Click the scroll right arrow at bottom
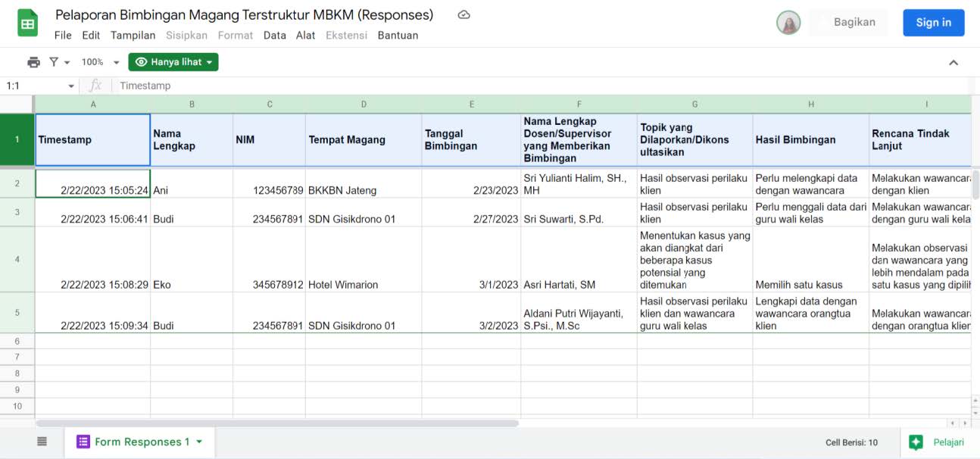This screenshot has width=980, height=459. coord(964,423)
